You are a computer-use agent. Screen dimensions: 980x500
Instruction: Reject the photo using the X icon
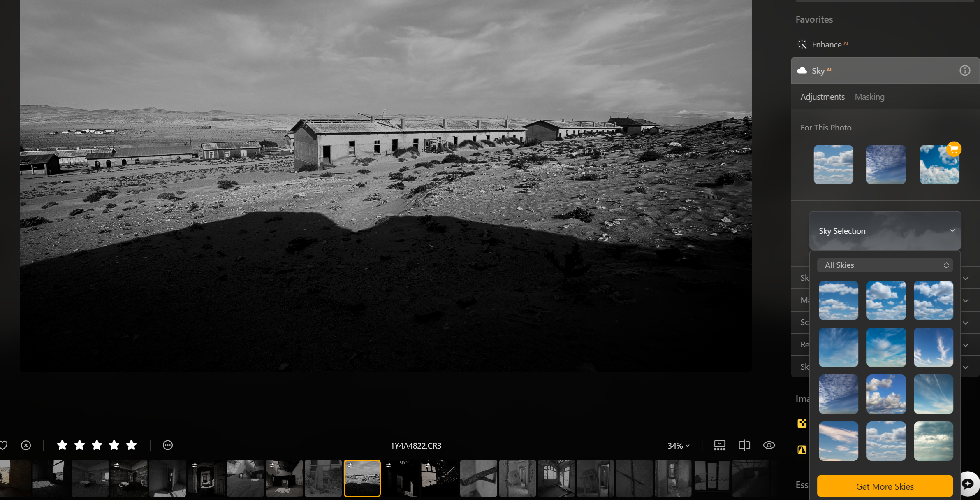26,445
